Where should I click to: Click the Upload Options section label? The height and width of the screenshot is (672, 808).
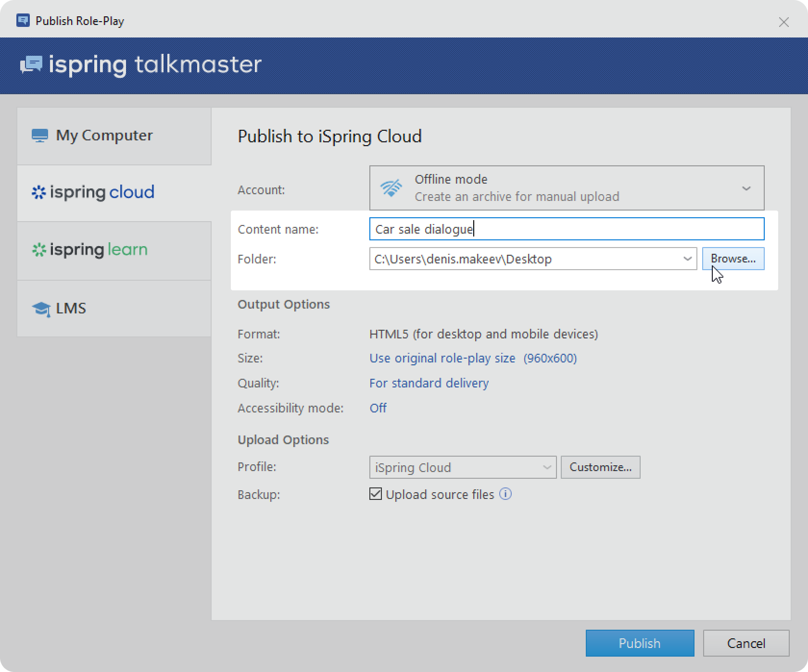pos(283,440)
